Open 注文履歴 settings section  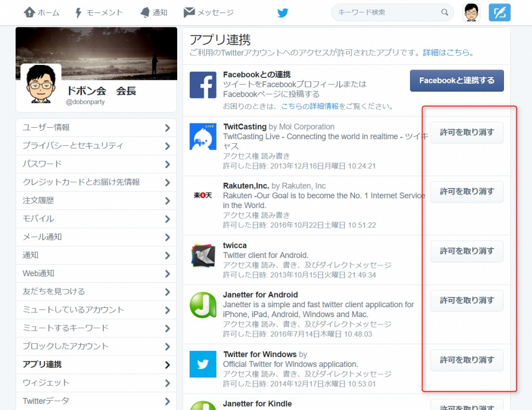96,201
